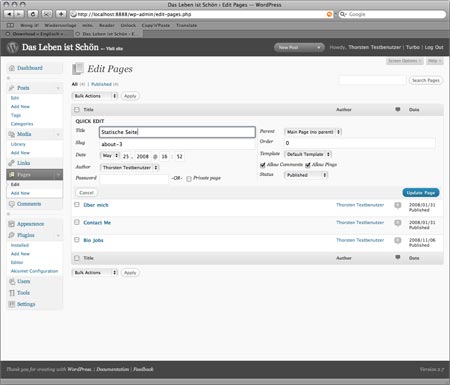Click the Tools icon in sidebar
This screenshot has height=385, width=450.
point(12,293)
